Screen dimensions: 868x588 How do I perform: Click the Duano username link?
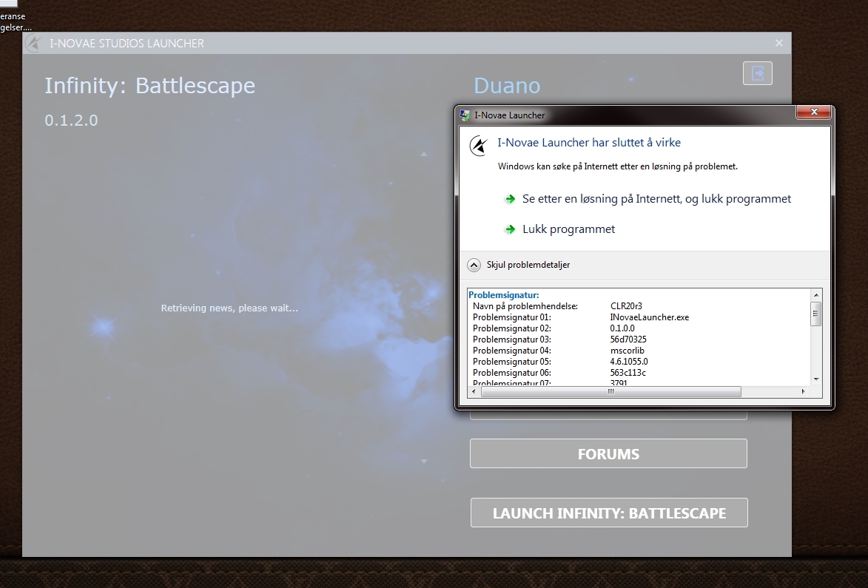coord(507,86)
